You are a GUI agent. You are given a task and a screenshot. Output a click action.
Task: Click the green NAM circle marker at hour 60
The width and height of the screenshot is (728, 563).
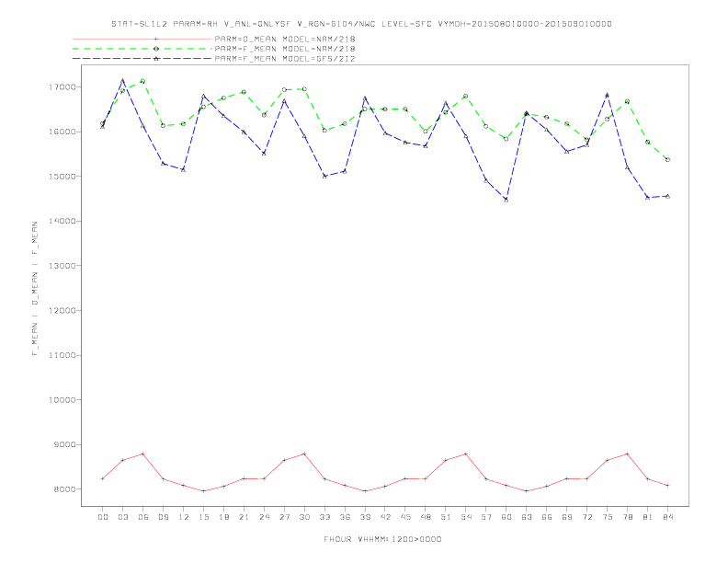pyautogui.click(x=506, y=139)
